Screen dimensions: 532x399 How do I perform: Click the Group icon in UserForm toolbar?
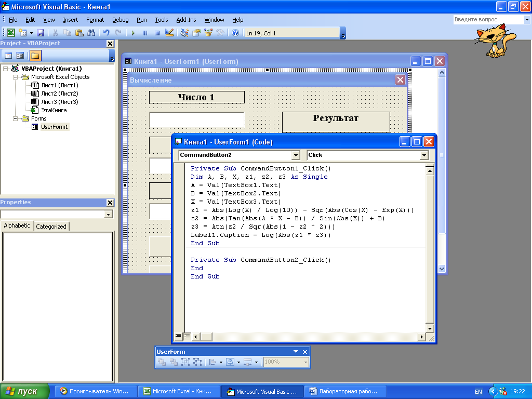point(185,362)
